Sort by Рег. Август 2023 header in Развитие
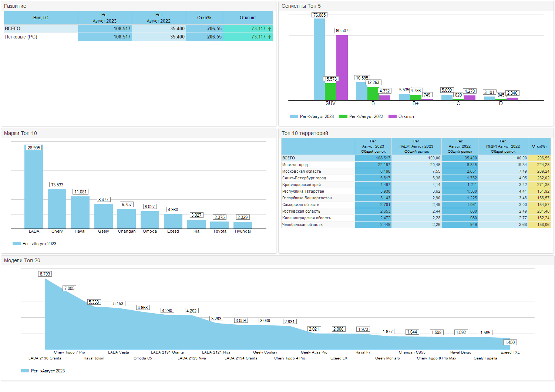The image size is (555, 392). 105,18
